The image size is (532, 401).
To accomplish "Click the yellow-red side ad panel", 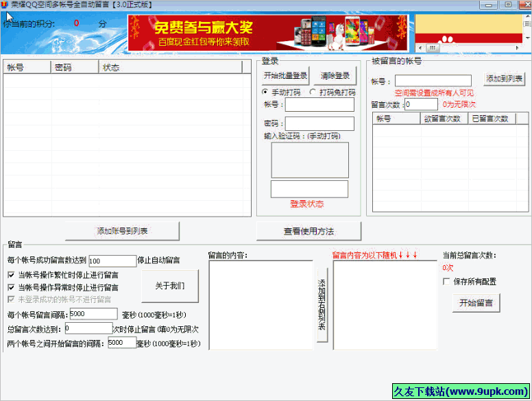I will [x=469, y=29].
